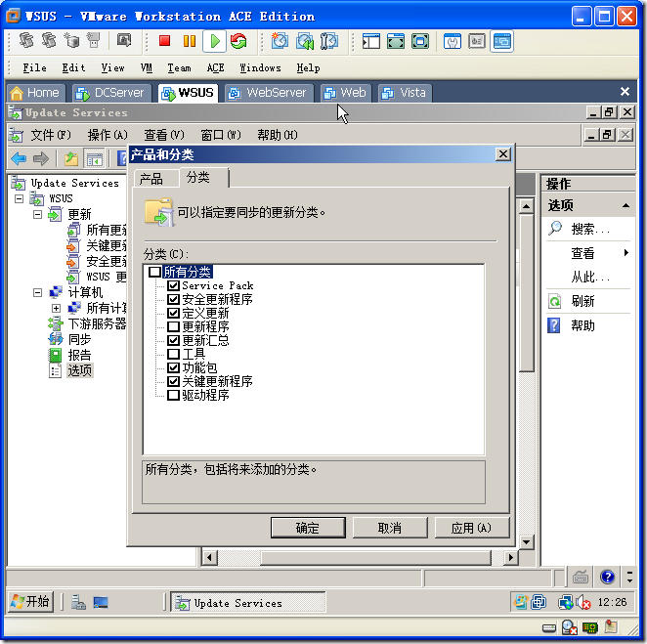This screenshot has height=644, width=647.
Task: Collapse the 选项 section in actions pane
Action: click(x=625, y=205)
